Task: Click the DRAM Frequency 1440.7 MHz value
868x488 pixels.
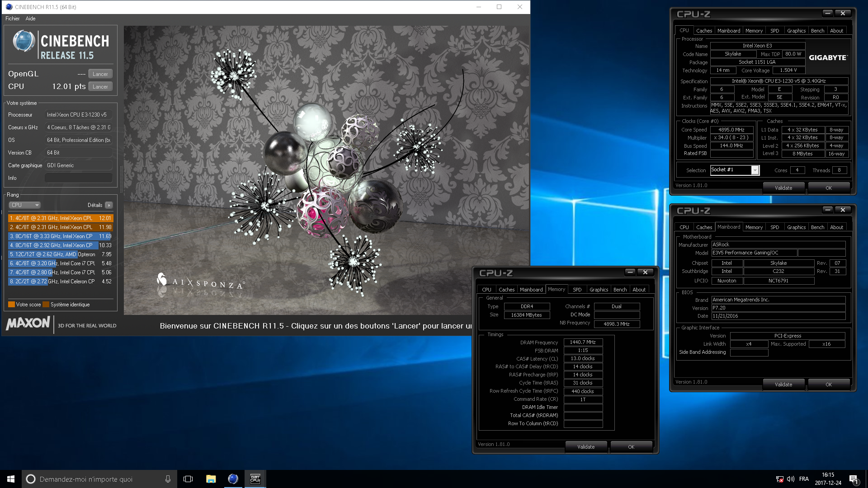Action: click(583, 343)
